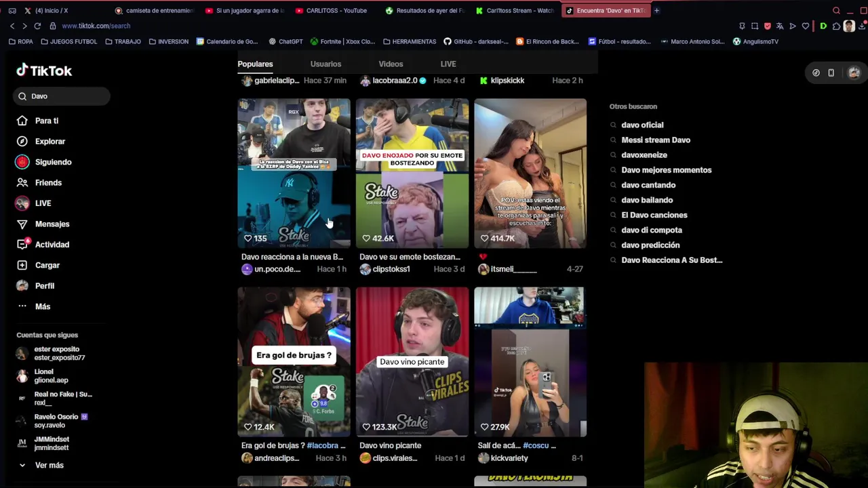The image size is (868, 488).
Task: Open a new browser tab
Action: (656, 10)
